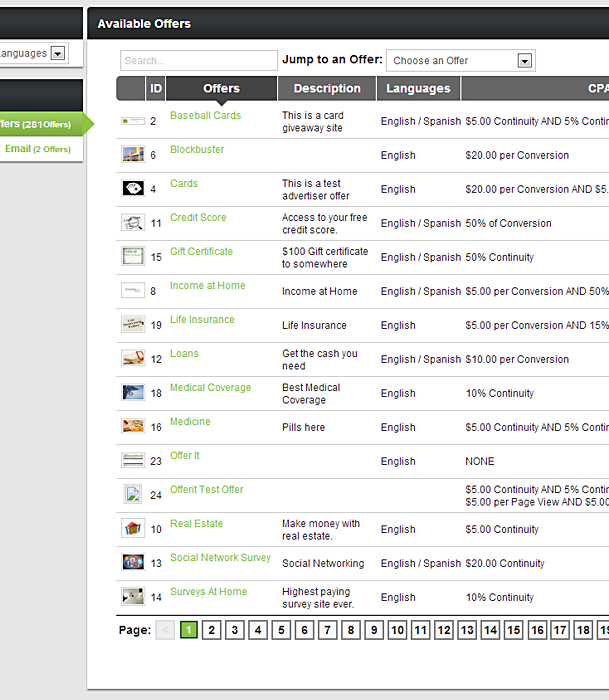Sort by the Description column header
The width and height of the screenshot is (609, 700).
click(x=327, y=88)
